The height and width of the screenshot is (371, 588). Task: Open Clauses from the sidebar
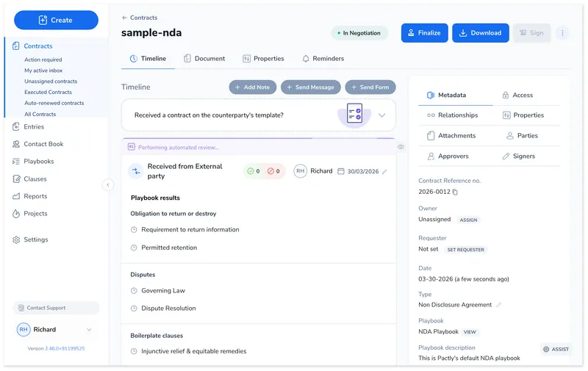[x=35, y=179]
